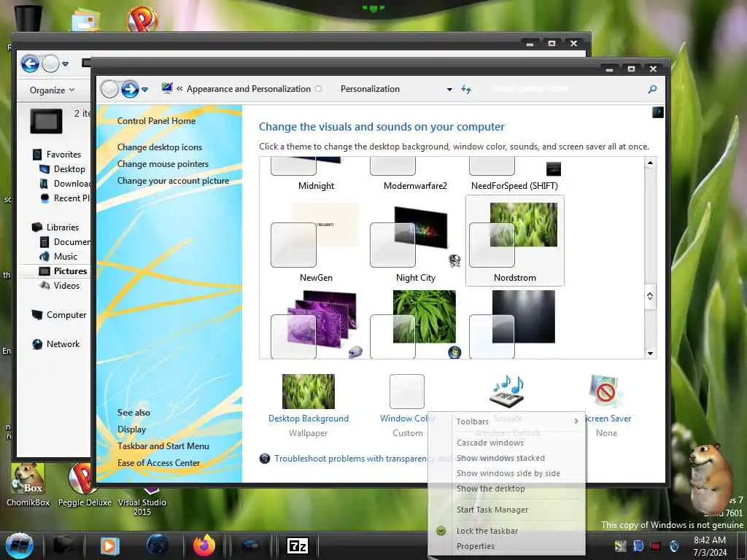
Task: Click the Back arrow in the Explorer window
Action: 30,63
